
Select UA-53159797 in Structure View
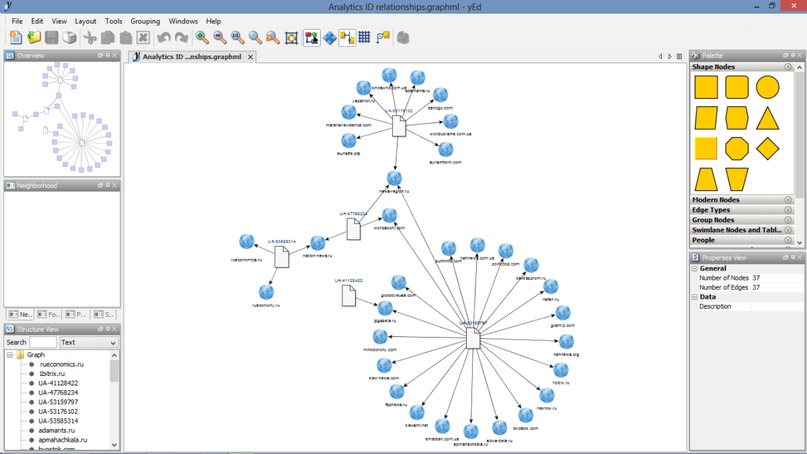(x=58, y=402)
